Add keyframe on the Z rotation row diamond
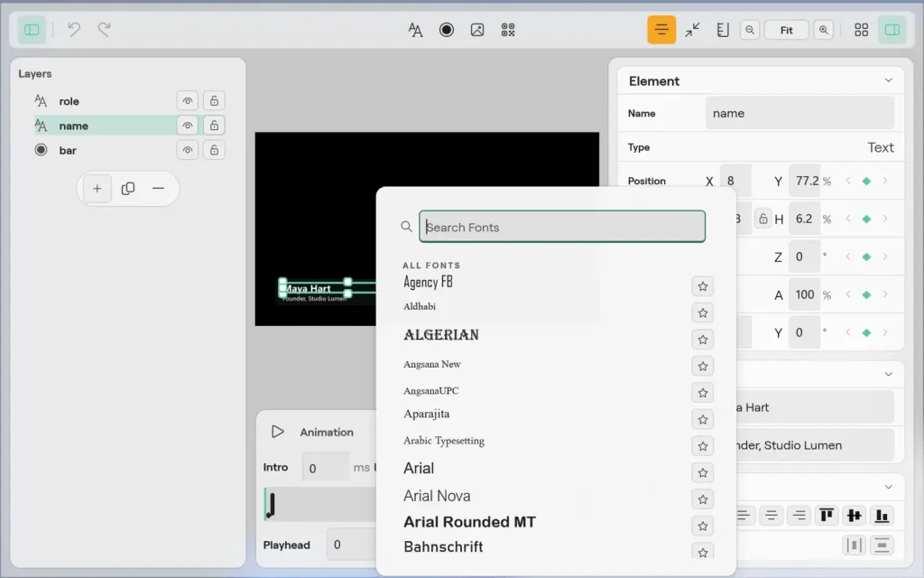The width and height of the screenshot is (924, 578). point(866,256)
